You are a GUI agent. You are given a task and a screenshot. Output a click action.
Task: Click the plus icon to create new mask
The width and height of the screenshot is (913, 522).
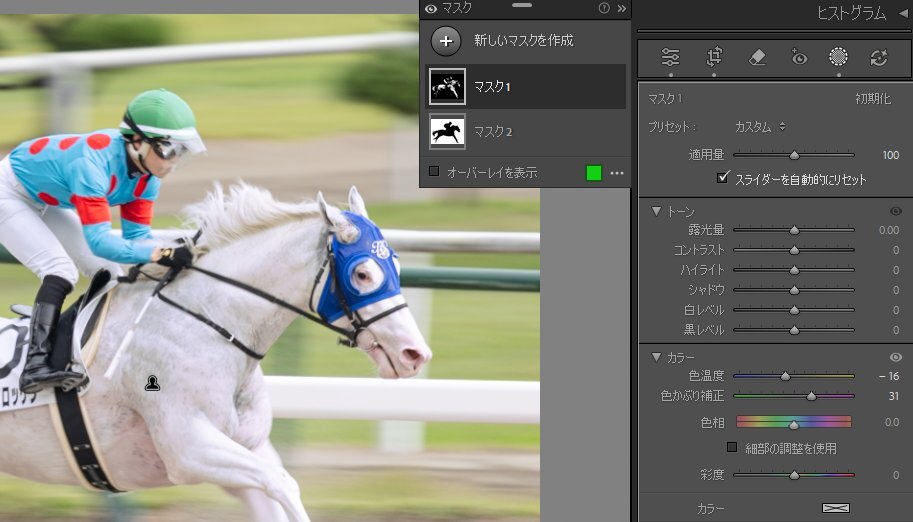pos(446,41)
